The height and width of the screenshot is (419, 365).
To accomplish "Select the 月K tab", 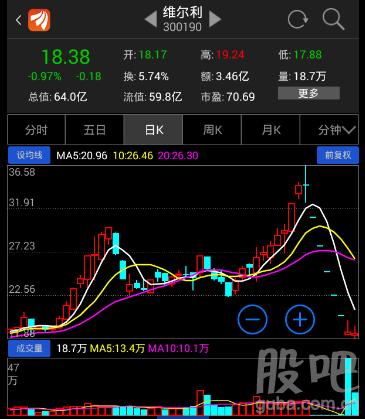I will coord(270,129).
